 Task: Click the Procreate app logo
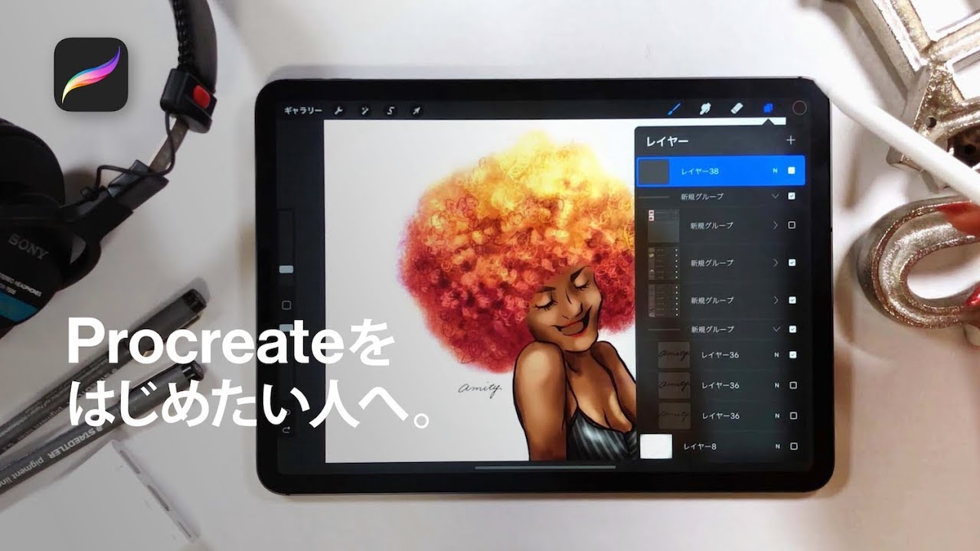point(90,74)
